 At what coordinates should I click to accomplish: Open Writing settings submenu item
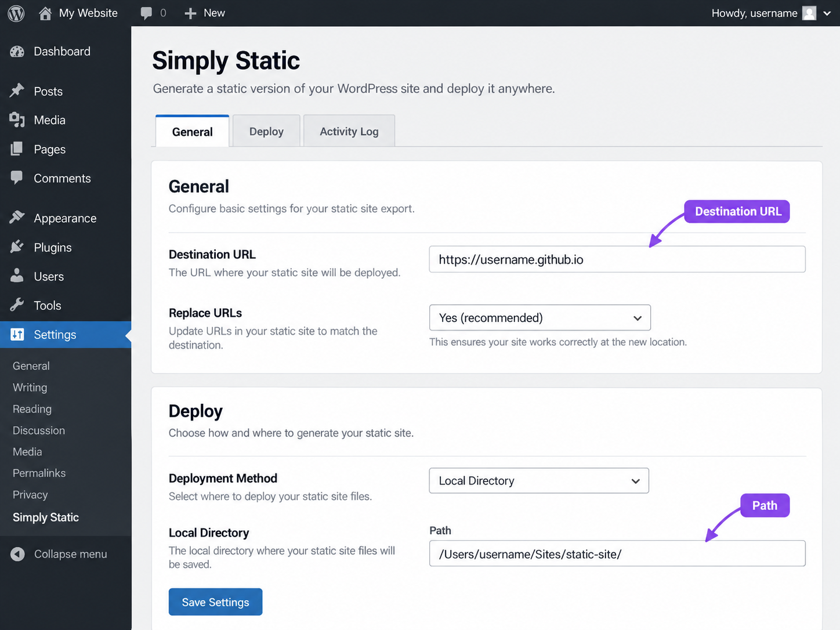click(x=30, y=387)
